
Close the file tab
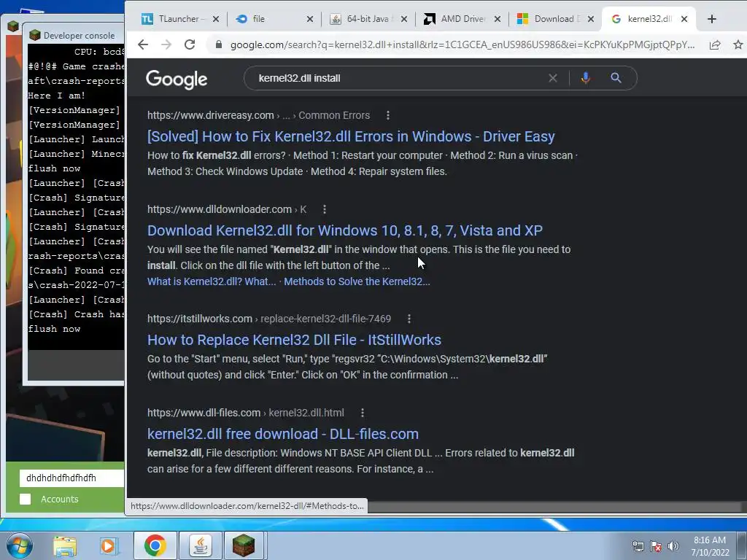(x=309, y=19)
